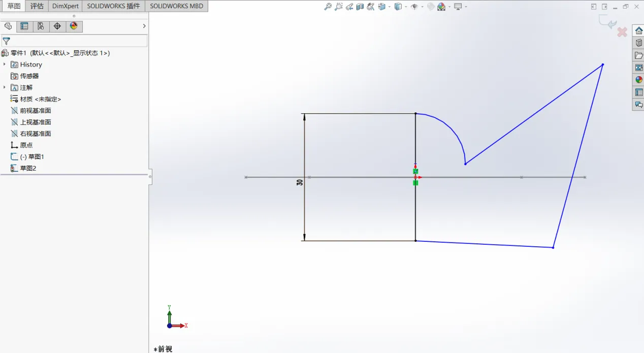The image size is (644, 353).
Task: Select the 零件1 root tree node
Action: (55, 53)
